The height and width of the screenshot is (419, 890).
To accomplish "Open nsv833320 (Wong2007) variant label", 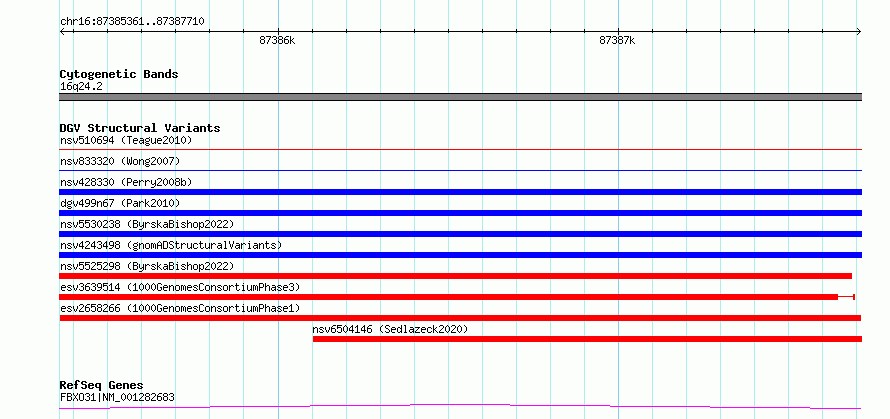I will [x=120, y=161].
